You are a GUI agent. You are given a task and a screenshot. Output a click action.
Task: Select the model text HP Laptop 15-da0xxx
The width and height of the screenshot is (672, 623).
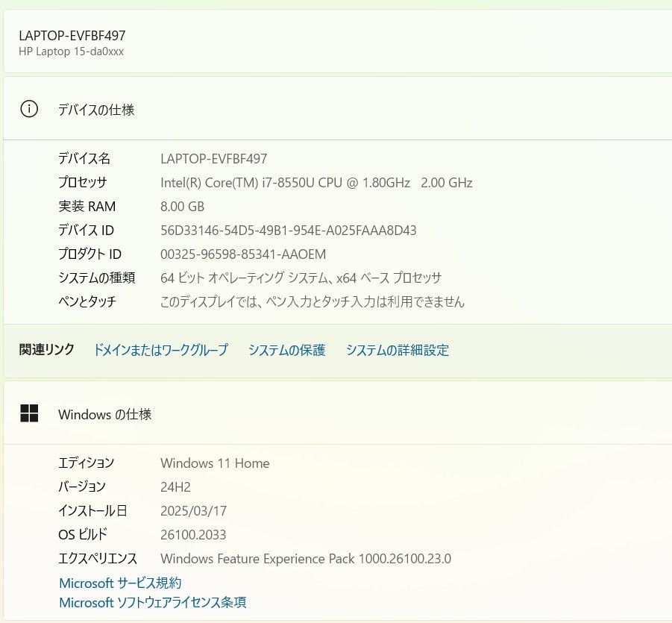point(71,51)
